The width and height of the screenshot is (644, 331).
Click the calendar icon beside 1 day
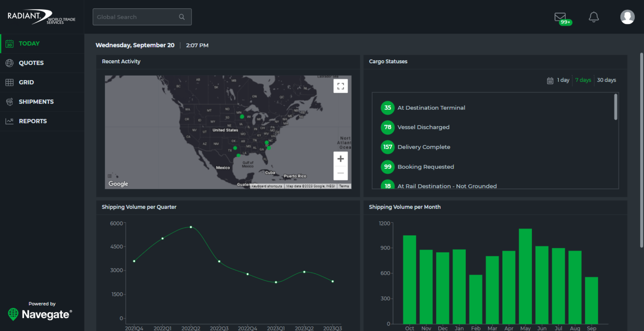pos(550,81)
